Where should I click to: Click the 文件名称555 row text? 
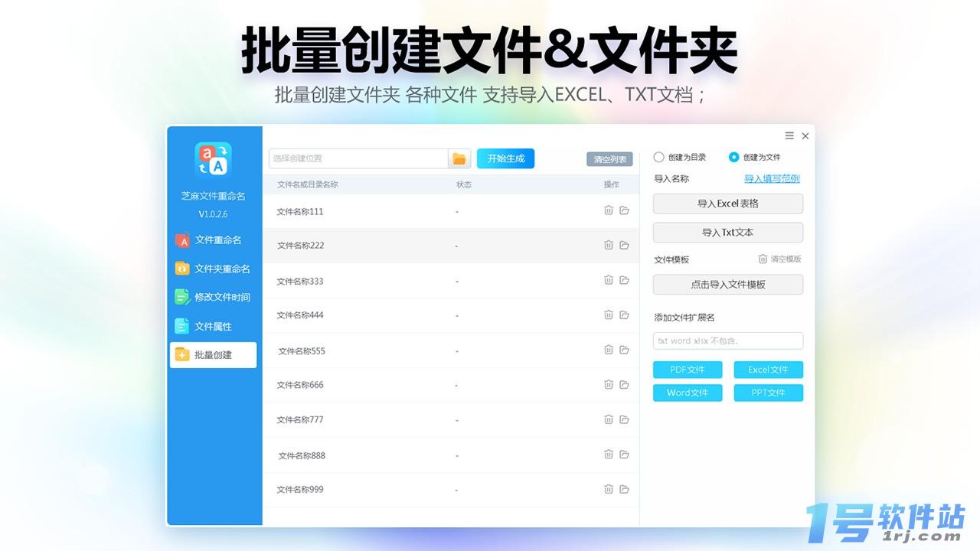302,350
